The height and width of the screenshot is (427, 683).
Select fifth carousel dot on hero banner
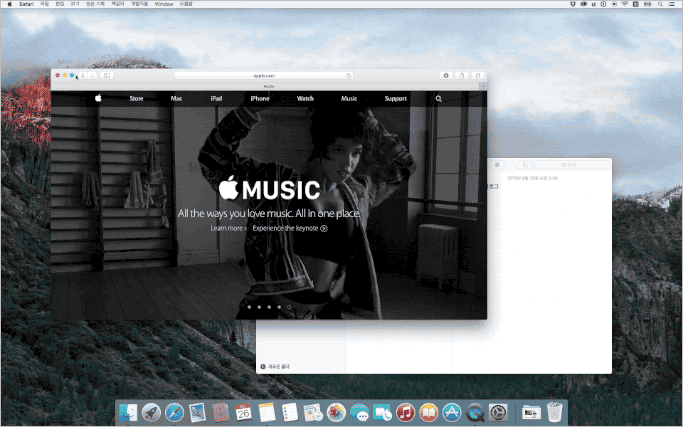289,307
